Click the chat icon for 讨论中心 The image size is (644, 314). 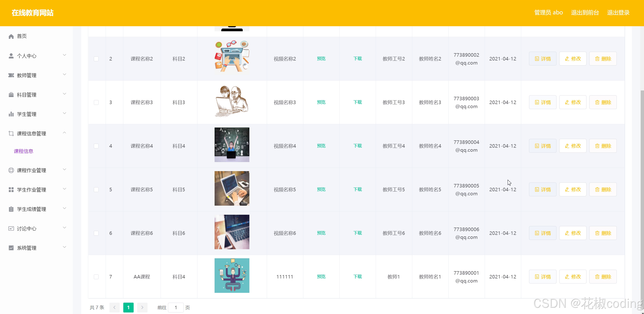(x=11, y=228)
